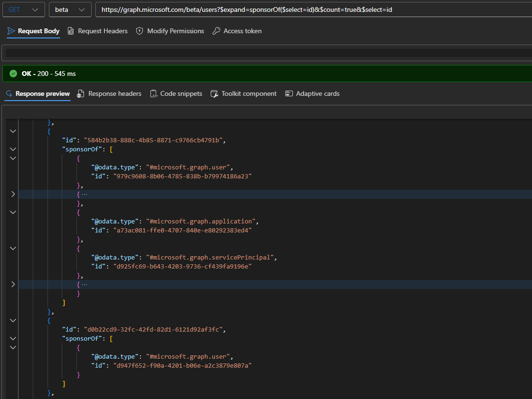Viewport: 532px width, 399px height.
Task: Click the Access token key icon
Action: coord(216,31)
